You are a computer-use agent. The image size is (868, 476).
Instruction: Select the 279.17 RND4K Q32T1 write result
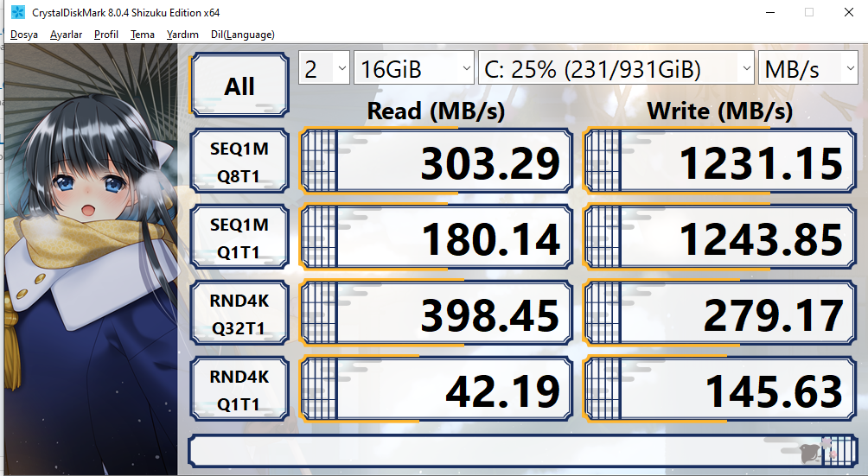click(x=720, y=314)
